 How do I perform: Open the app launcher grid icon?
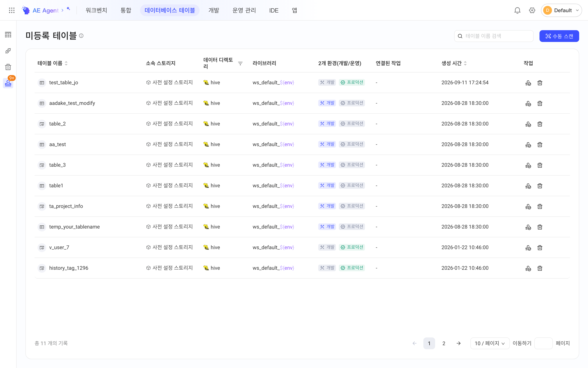tap(12, 10)
